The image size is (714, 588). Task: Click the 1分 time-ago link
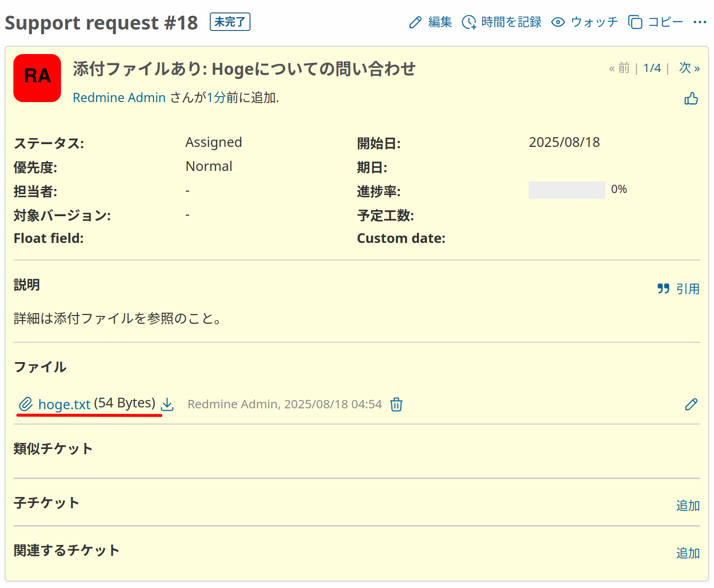216,98
